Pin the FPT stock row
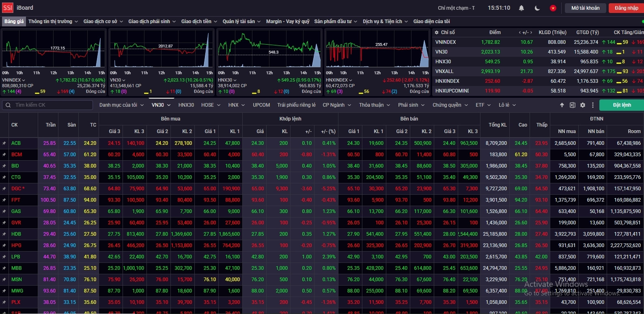 coord(4,200)
